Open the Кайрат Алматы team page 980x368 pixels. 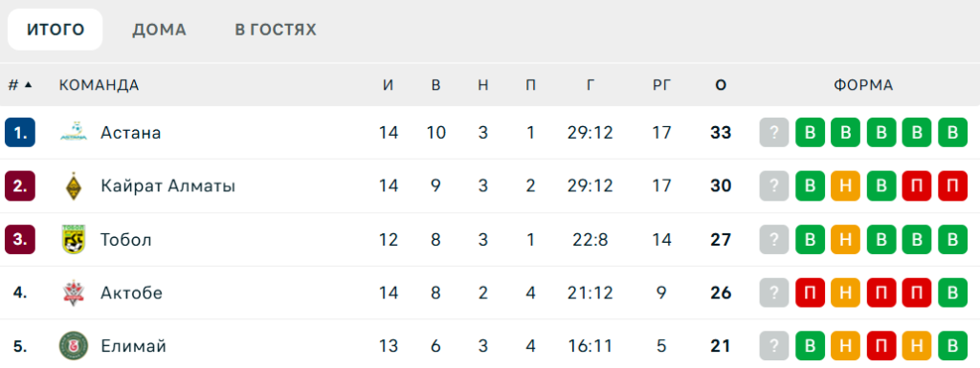click(x=168, y=185)
